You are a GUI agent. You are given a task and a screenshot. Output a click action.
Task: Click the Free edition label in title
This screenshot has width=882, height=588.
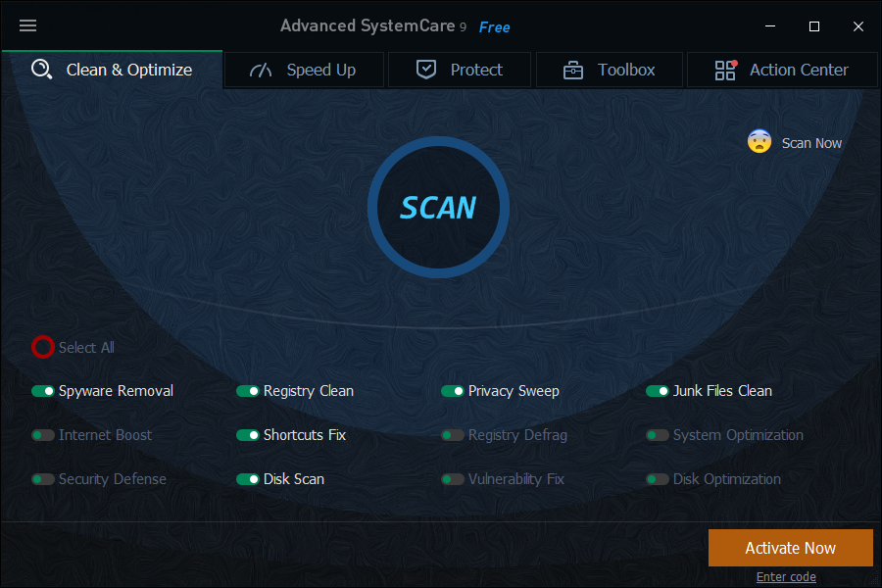494,27
